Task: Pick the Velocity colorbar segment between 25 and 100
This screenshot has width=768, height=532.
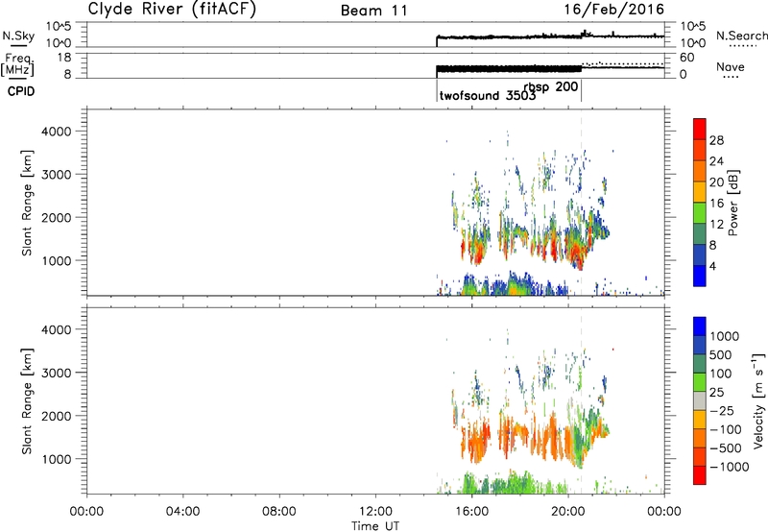Action: [x=700, y=382]
